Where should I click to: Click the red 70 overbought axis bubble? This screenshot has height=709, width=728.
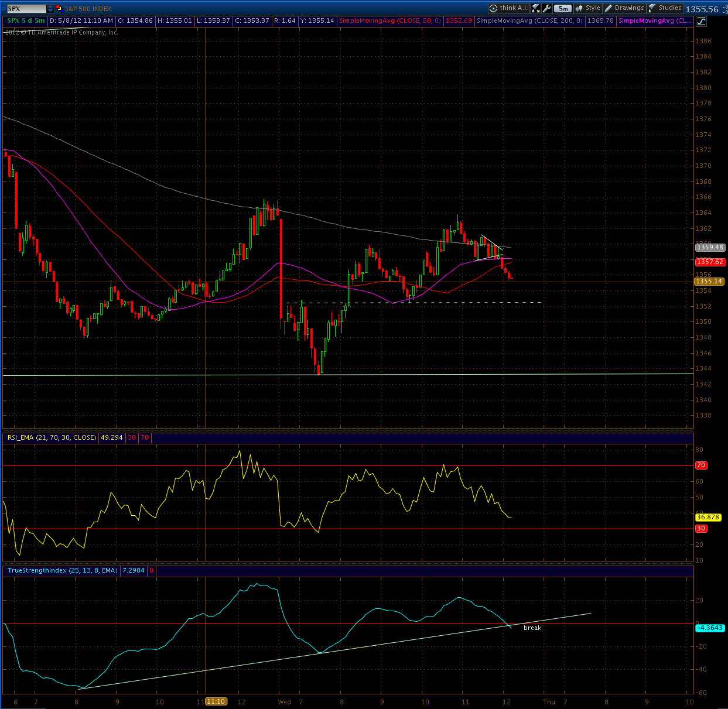(x=701, y=465)
